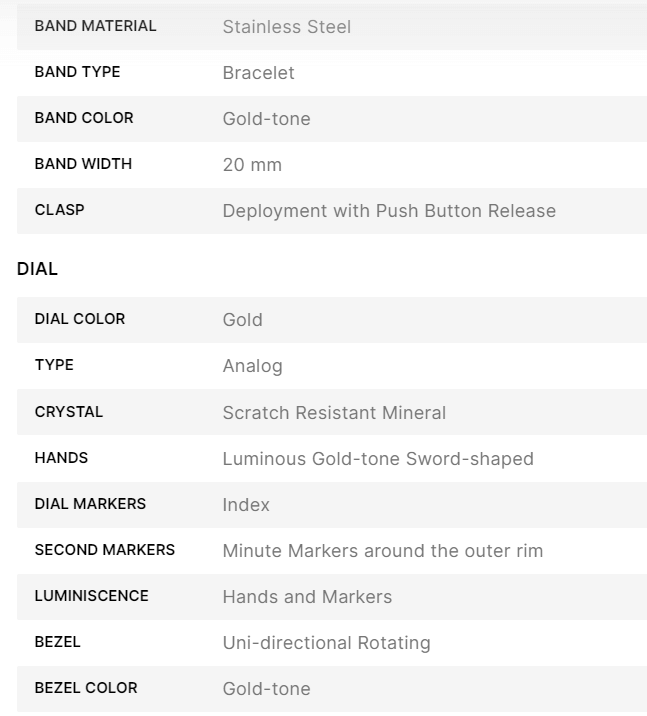Click the BEZEL COLOR label
This screenshot has width=647, height=716.
86,688
